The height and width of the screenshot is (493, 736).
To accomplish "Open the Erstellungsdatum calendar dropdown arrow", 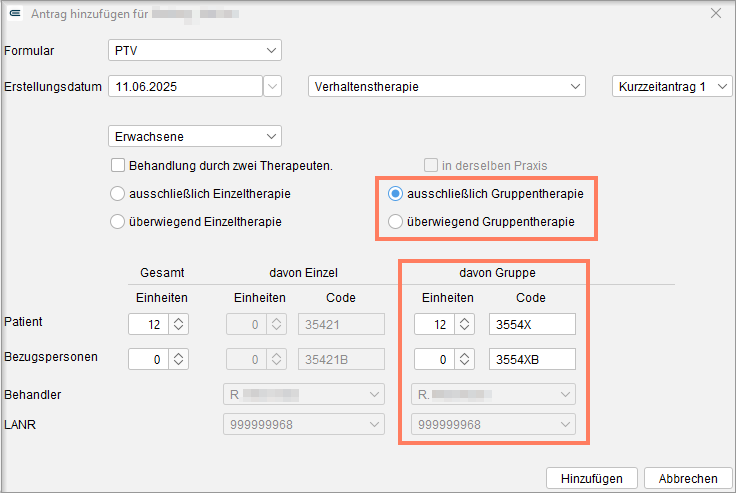I will click(x=272, y=86).
